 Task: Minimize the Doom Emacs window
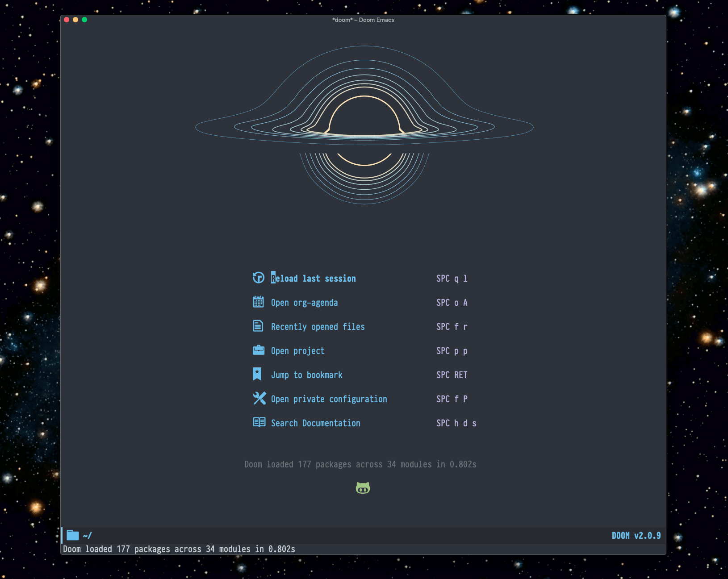[x=75, y=20]
